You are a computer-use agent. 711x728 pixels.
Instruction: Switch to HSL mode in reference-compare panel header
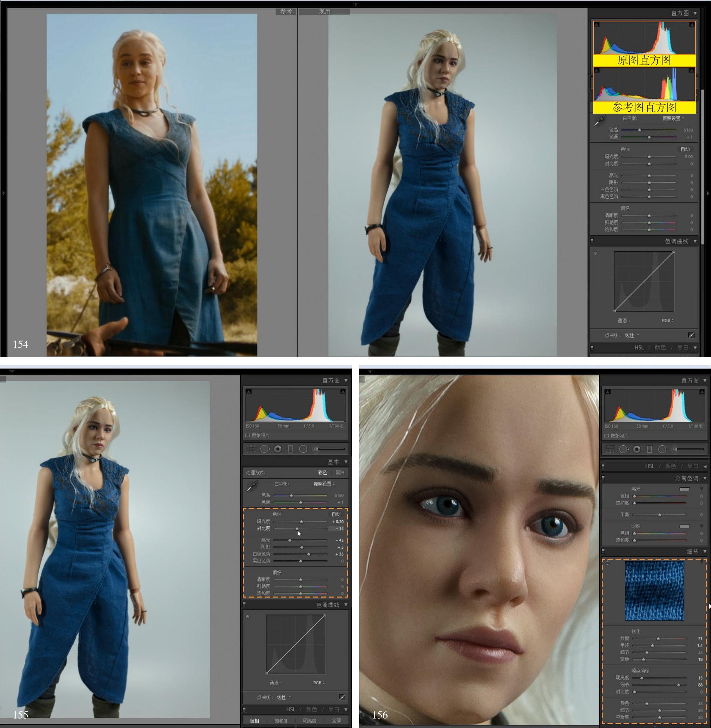639,347
